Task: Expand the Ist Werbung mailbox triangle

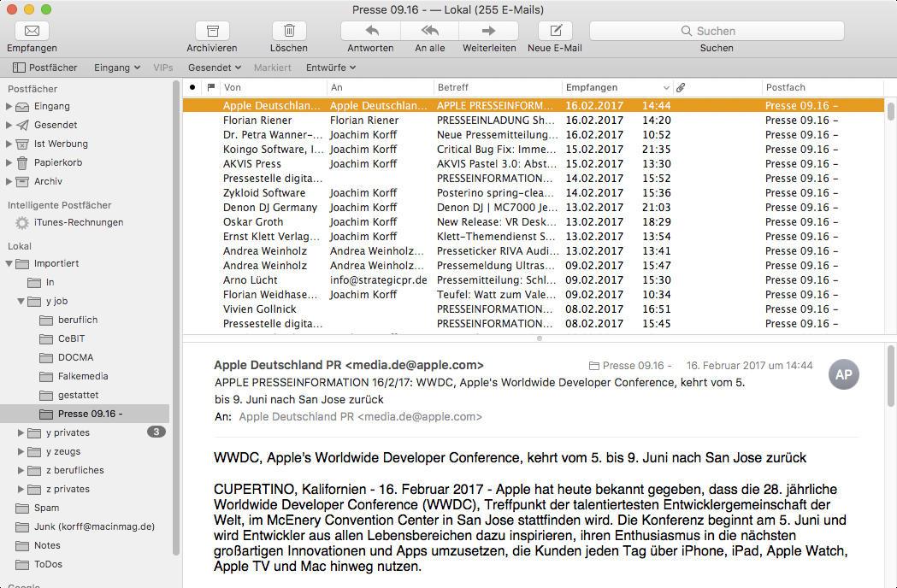Action: [9, 144]
